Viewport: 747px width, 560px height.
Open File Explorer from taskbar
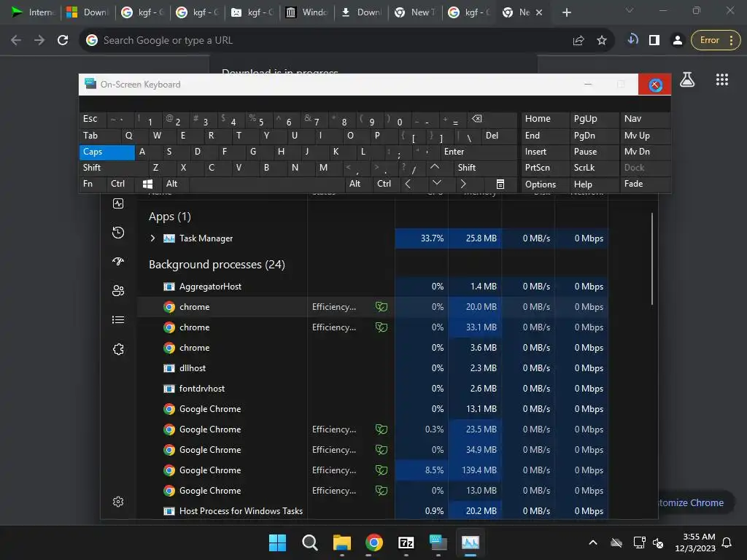click(342, 542)
